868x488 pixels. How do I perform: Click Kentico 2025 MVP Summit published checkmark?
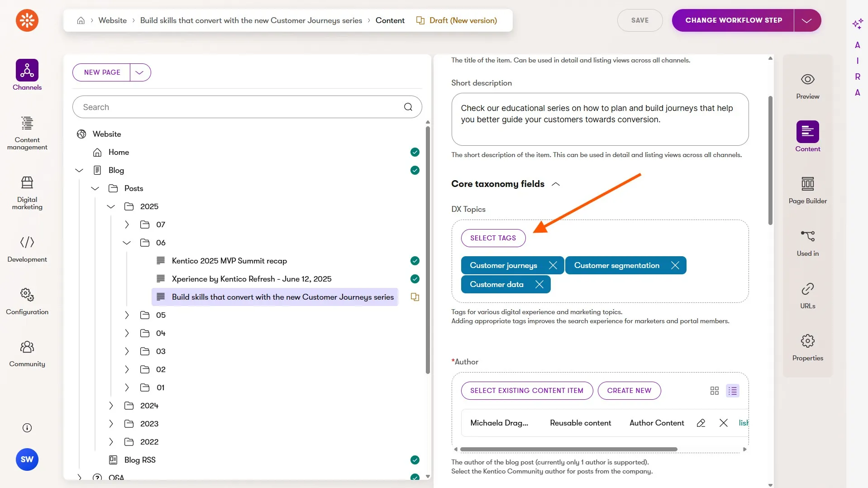point(415,261)
